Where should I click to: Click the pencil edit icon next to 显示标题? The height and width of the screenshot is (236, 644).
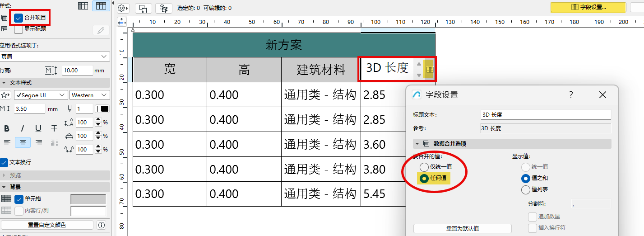pyautogui.click(x=101, y=30)
